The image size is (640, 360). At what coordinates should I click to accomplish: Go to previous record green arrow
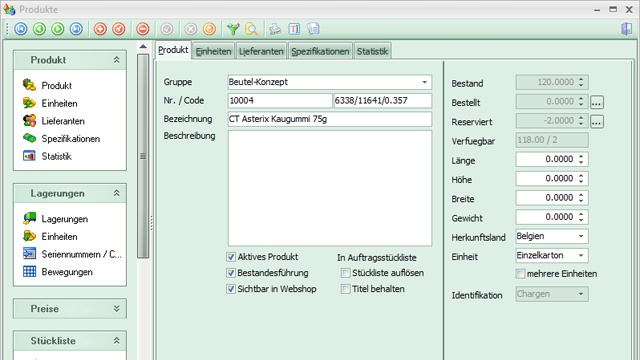click(39, 29)
